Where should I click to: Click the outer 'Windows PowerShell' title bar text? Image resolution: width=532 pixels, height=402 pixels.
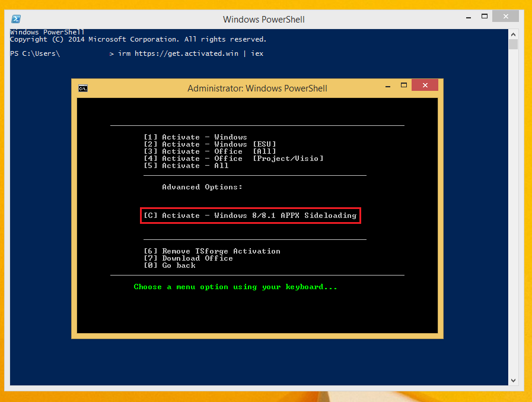pyautogui.click(x=263, y=20)
